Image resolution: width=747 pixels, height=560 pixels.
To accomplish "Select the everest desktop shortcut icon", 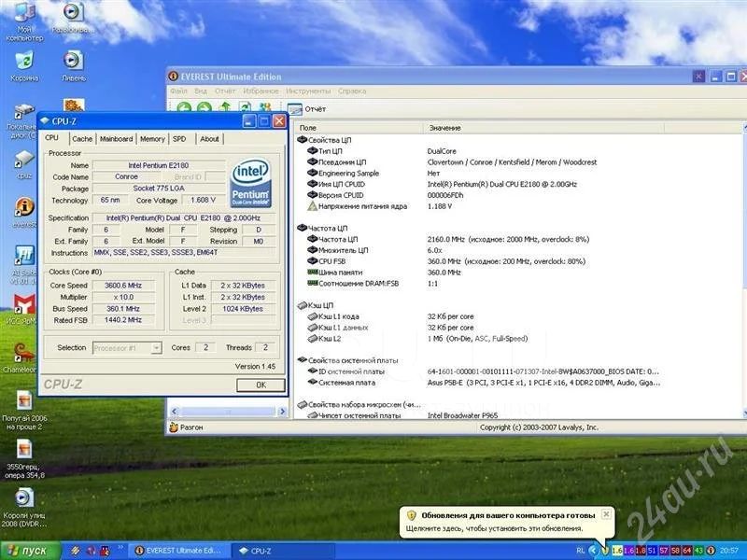I will pos(24,213).
